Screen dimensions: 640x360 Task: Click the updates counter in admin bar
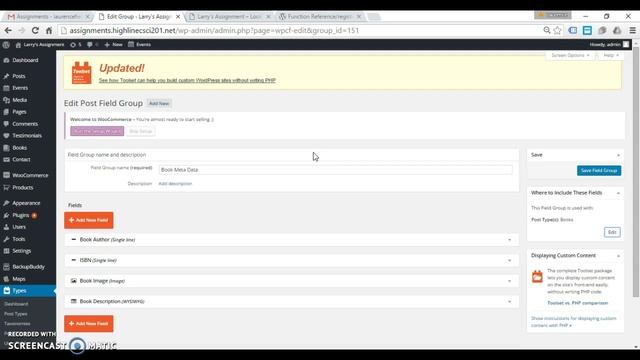76,44
